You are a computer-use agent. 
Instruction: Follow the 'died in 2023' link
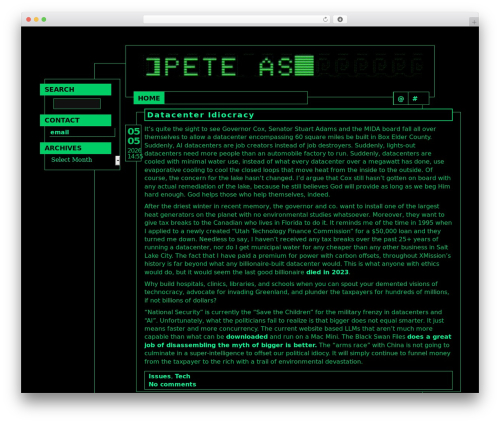click(327, 272)
